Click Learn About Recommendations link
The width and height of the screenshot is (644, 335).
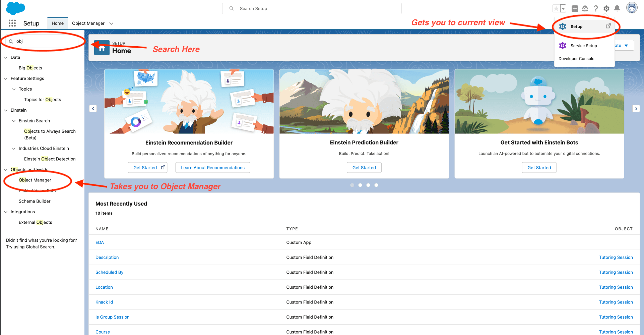pos(212,167)
